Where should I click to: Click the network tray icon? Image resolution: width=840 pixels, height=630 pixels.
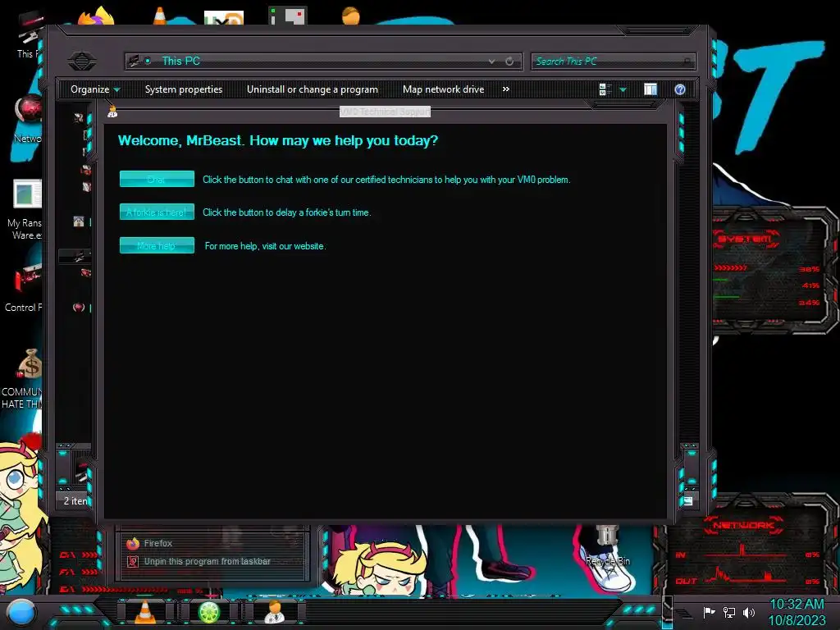(729, 612)
